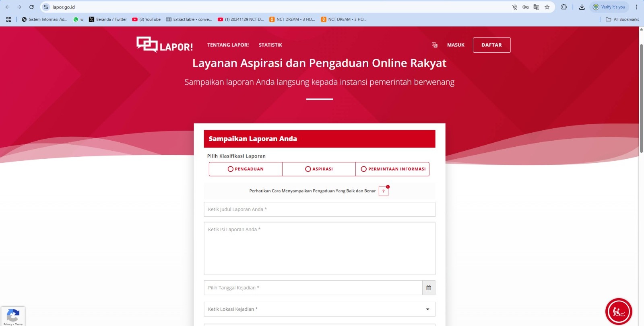Open the question mark help icon
The image size is (644, 326).
(x=384, y=191)
